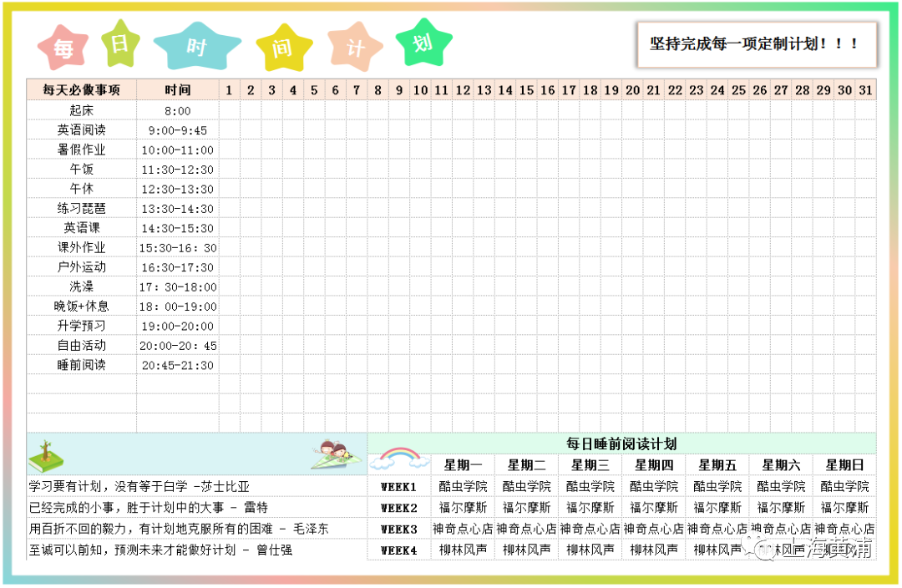The height and width of the screenshot is (588, 902).
Task: Click the 自由活动 task cell
Action: [x=81, y=345]
